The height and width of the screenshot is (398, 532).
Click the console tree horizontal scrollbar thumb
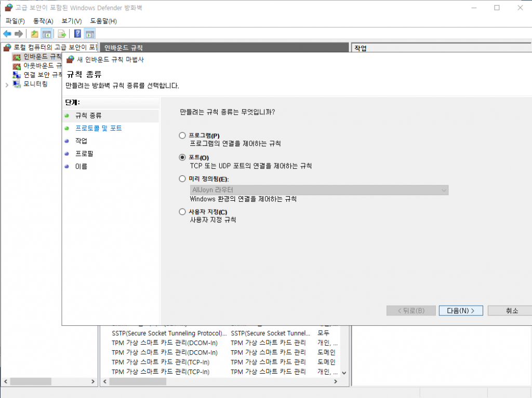(x=31, y=381)
